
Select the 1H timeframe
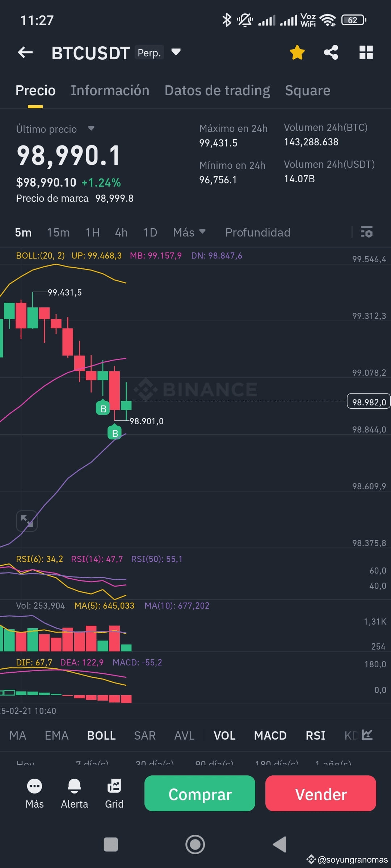[93, 233]
